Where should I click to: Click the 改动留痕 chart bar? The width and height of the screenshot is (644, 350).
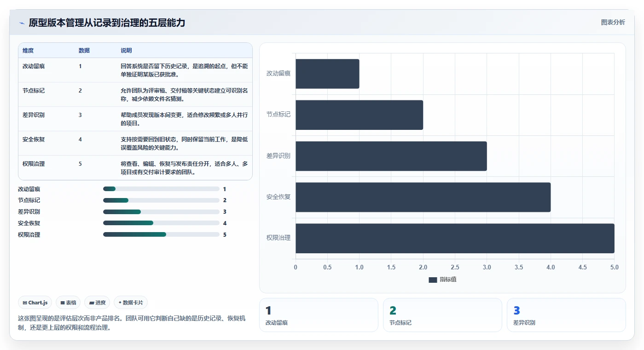(327, 74)
